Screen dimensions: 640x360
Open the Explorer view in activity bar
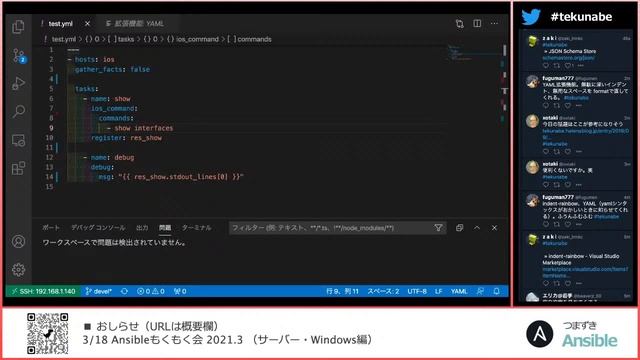[x=18, y=27]
